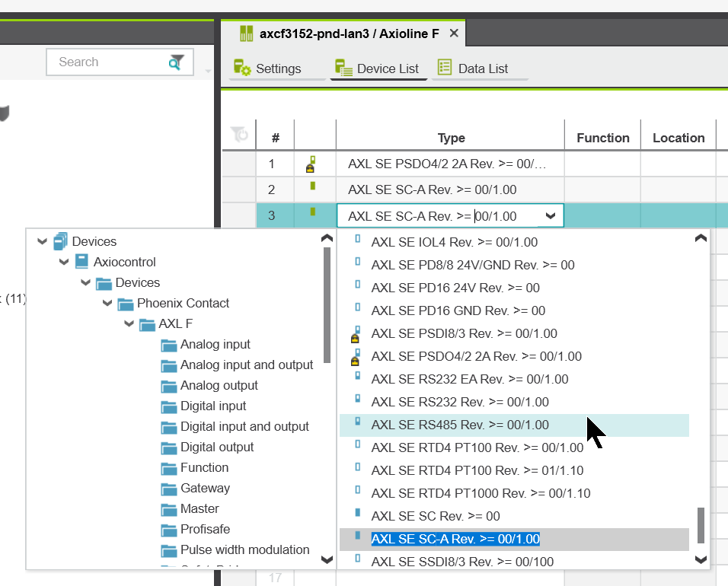Click device list scroll up arrow
The image size is (728, 586).
pyautogui.click(x=701, y=238)
